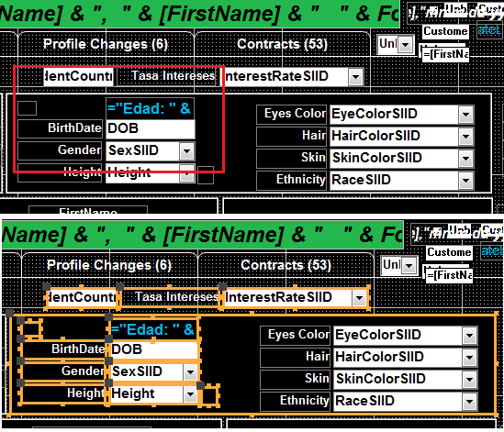Select small orange-outlined box beside Edad, lower form
This screenshot has width=504, height=432.
31,329
